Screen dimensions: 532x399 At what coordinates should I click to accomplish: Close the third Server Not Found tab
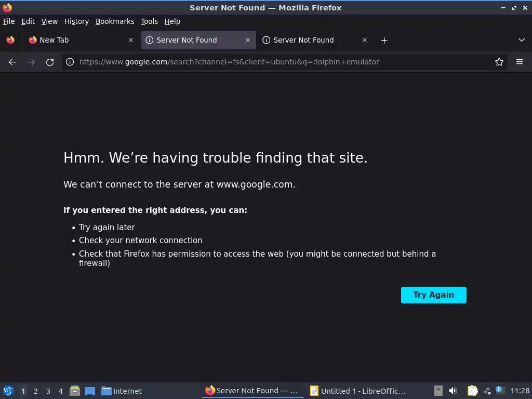(x=365, y=40)
